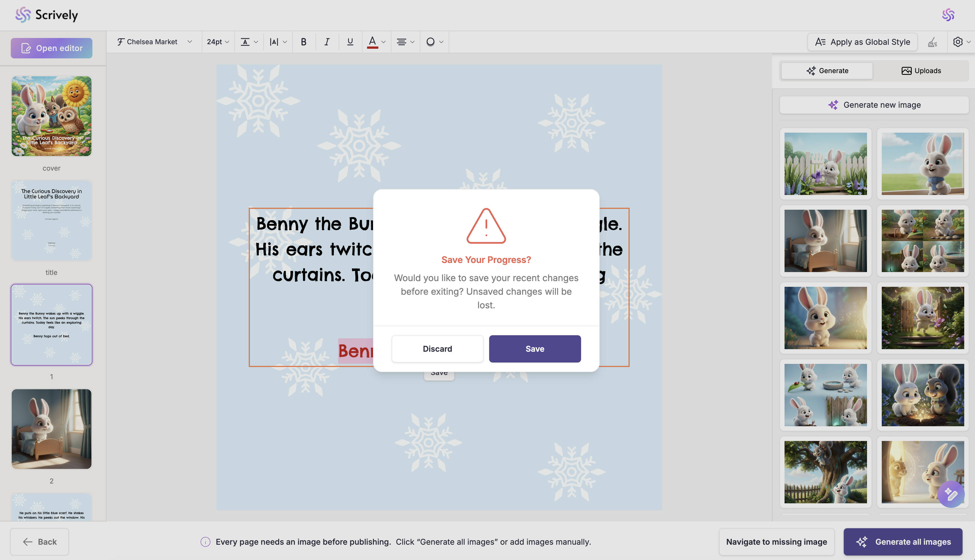Click the clear formatting broom icon
This screenshot has width=975, height=560.
tap(932, 42)
